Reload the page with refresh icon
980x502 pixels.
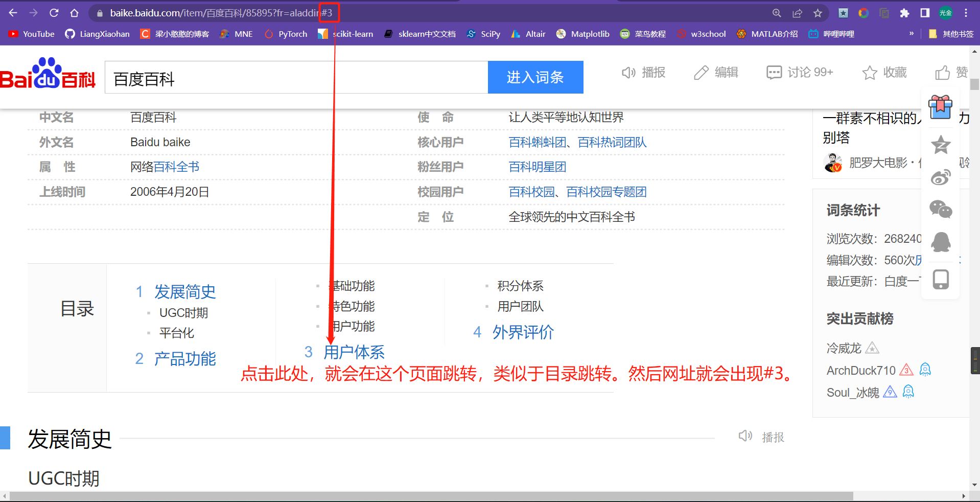point(54,13)
